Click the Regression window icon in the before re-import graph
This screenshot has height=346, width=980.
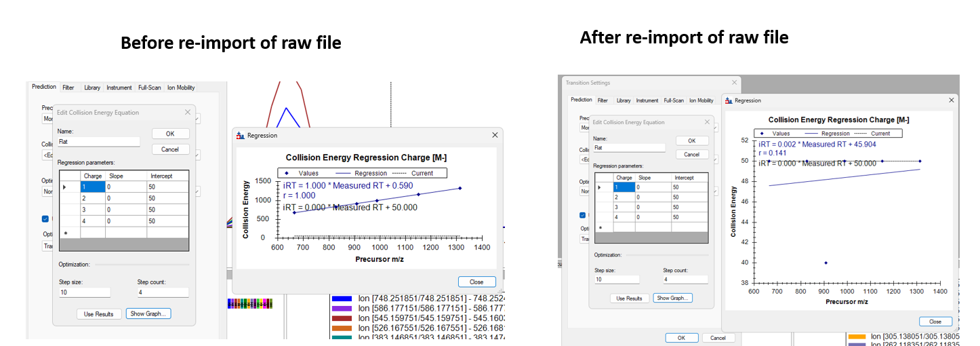click(x=240, y=136)
